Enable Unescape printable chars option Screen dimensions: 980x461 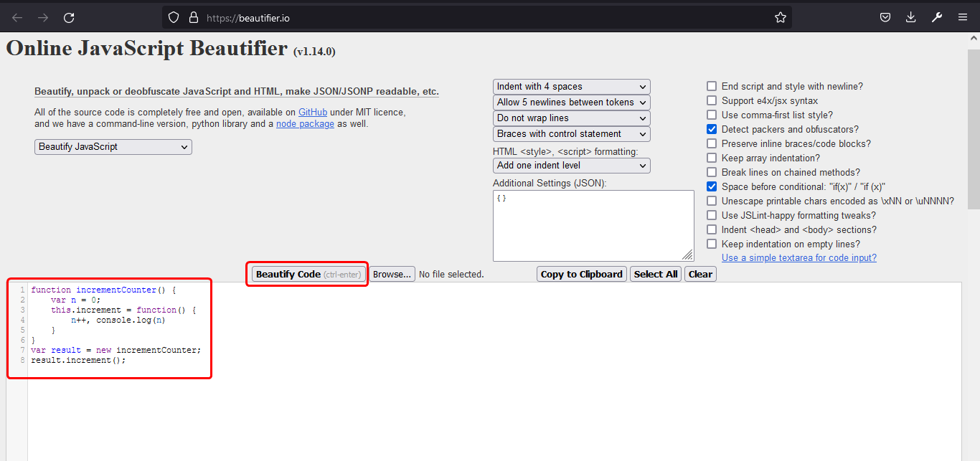[712, 201]
